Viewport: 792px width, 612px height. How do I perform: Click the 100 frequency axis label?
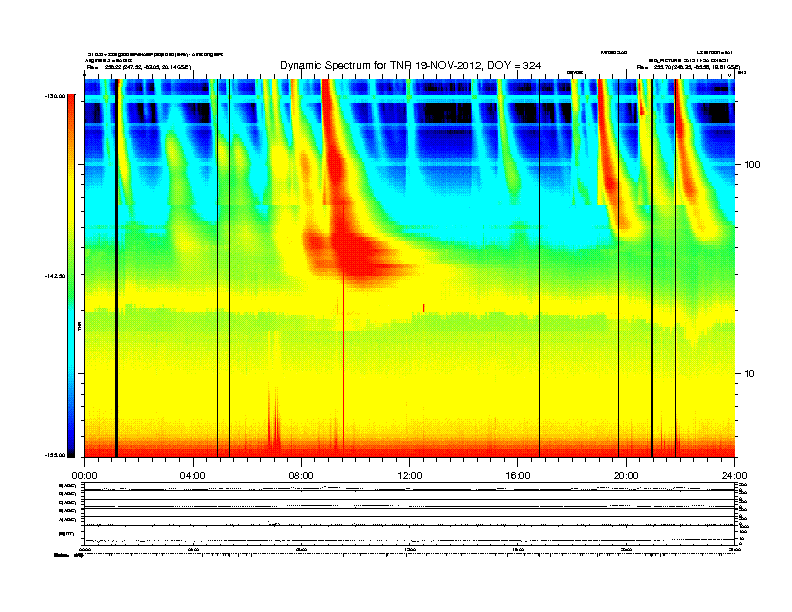(753, 165)
